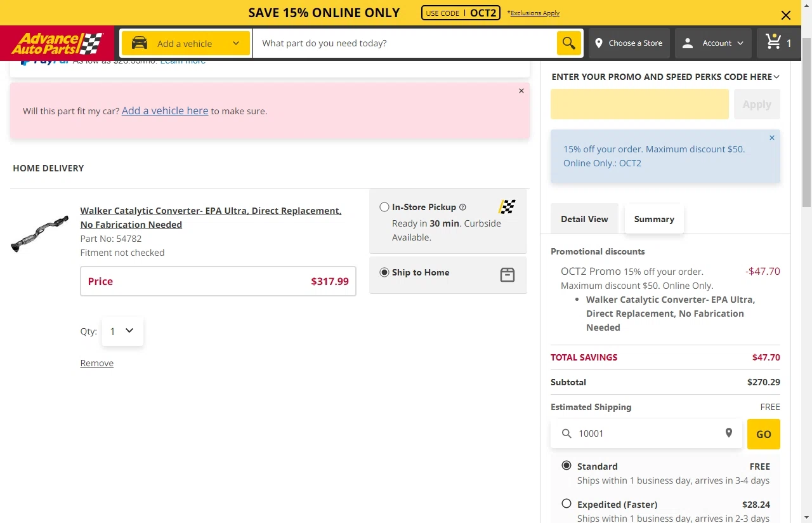
Task: Select Standard shipping radio option
Action: [x=566, y=465]
